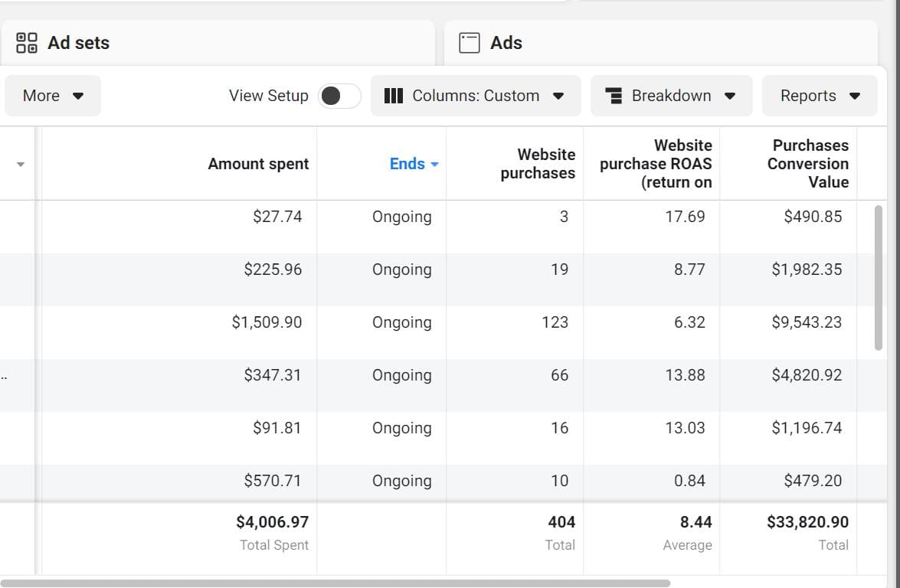Viewport: 900px width, 588px height.
Task: Click the Columns bars icon
Action: click(393, 96)
